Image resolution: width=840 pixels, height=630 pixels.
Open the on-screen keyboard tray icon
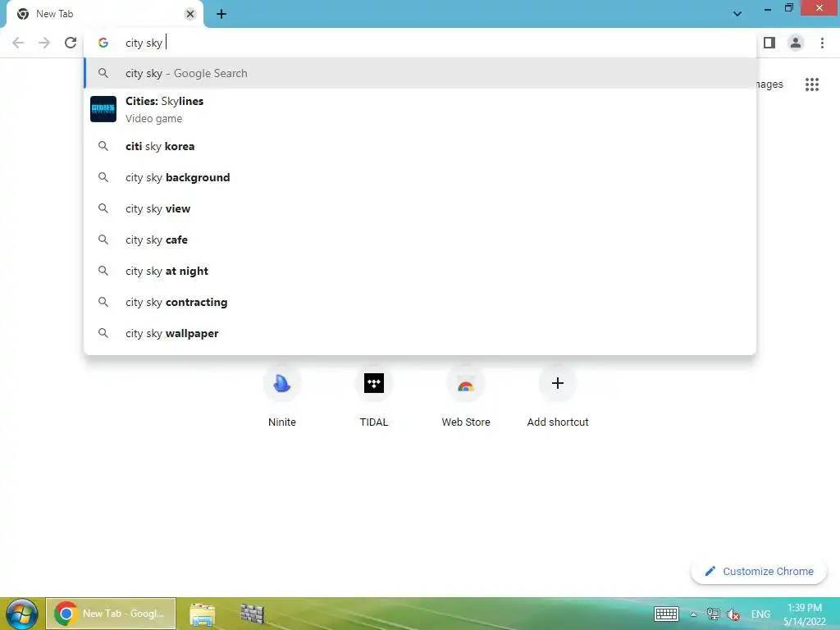tap(666, 614)
